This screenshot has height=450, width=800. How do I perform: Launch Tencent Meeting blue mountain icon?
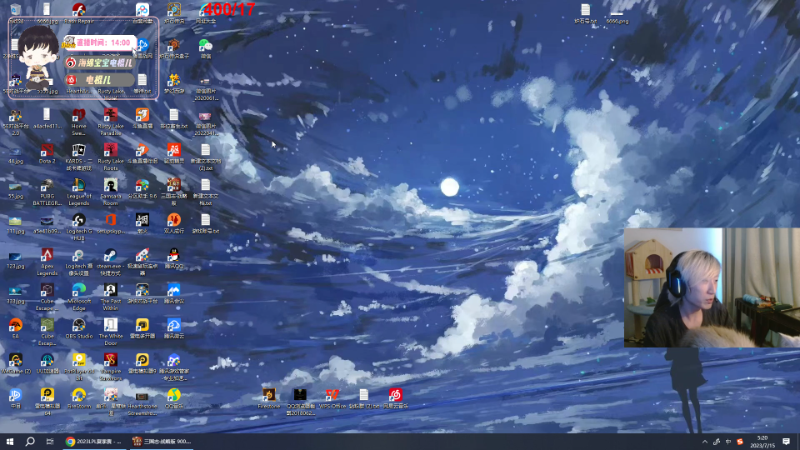tap(174, 290)
